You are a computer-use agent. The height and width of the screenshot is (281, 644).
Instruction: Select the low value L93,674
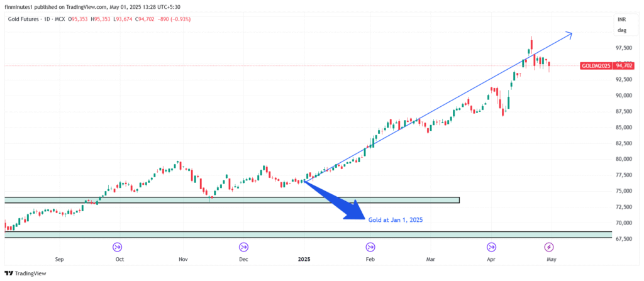[123, 19]
